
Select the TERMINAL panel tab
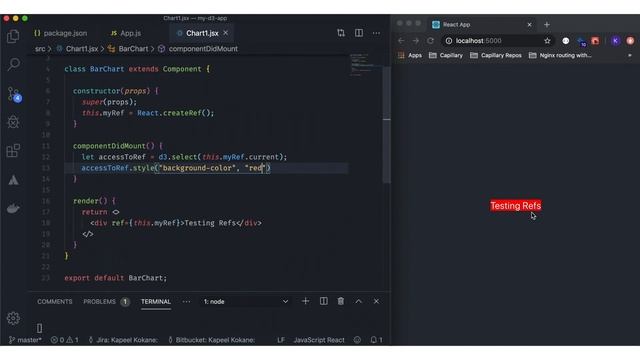tap(156, 302)
